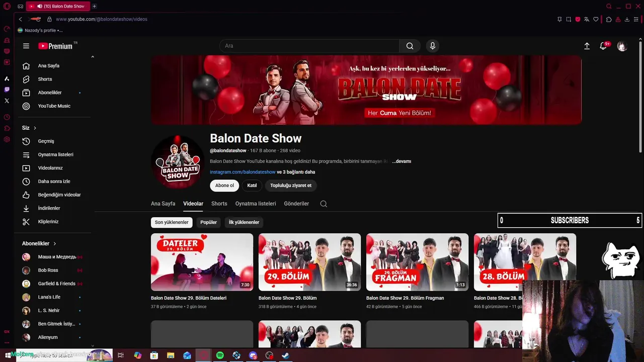Viewport: 644px width, 362px height.
Task: Click the Balon Date Show channel avatar
Action: click(x=178, y=161)
